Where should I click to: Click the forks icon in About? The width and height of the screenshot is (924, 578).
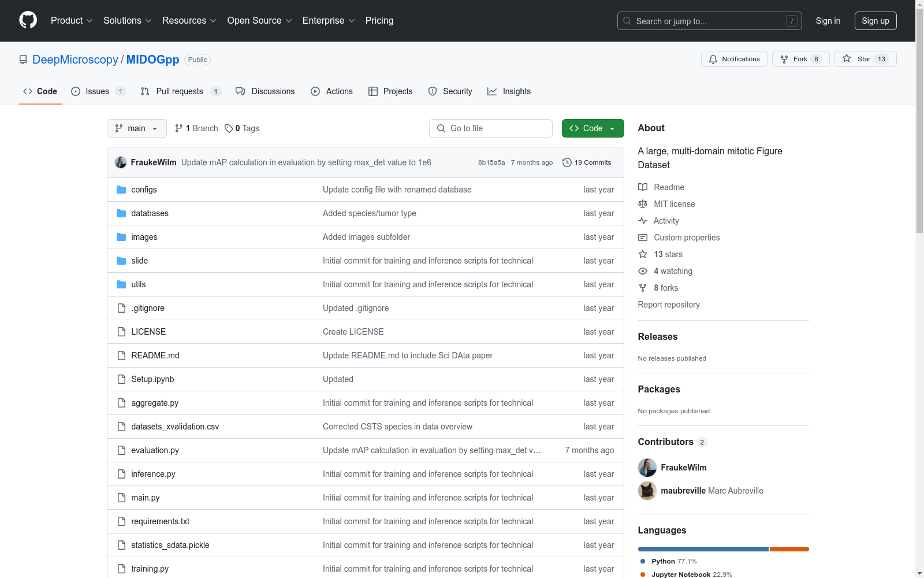(643, 288)
